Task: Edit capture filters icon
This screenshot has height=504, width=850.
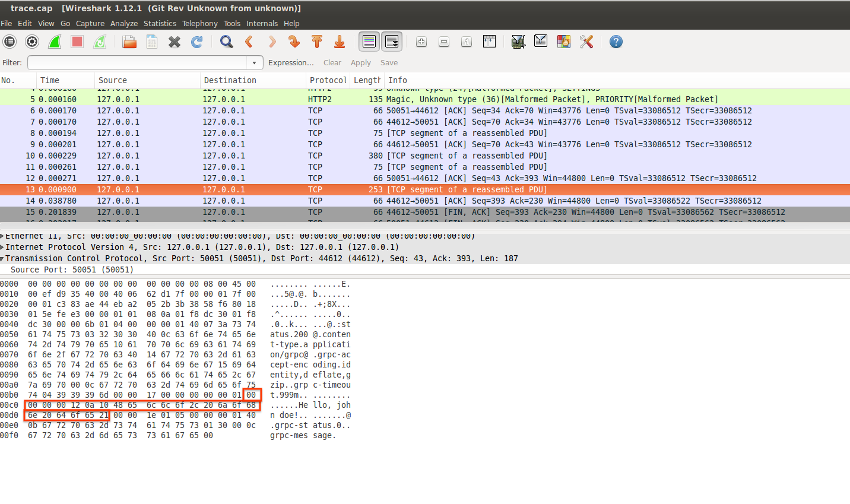Action: tap(519, 42)
